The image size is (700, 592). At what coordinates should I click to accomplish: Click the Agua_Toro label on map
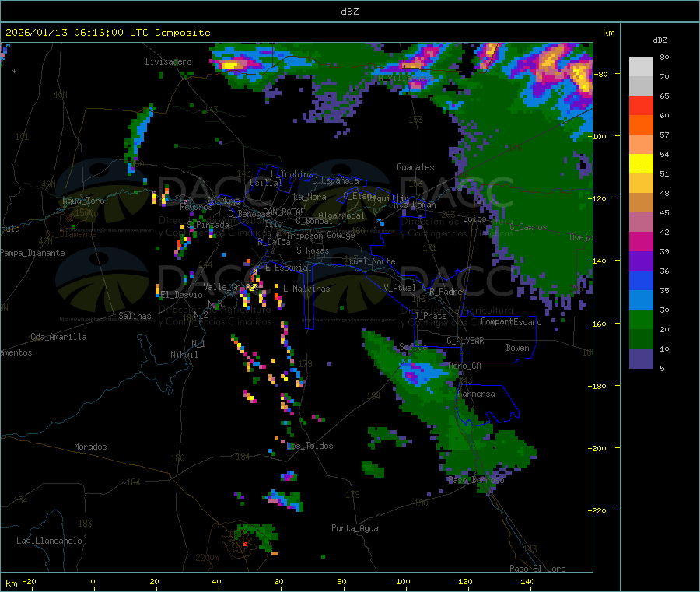[83, 201]
